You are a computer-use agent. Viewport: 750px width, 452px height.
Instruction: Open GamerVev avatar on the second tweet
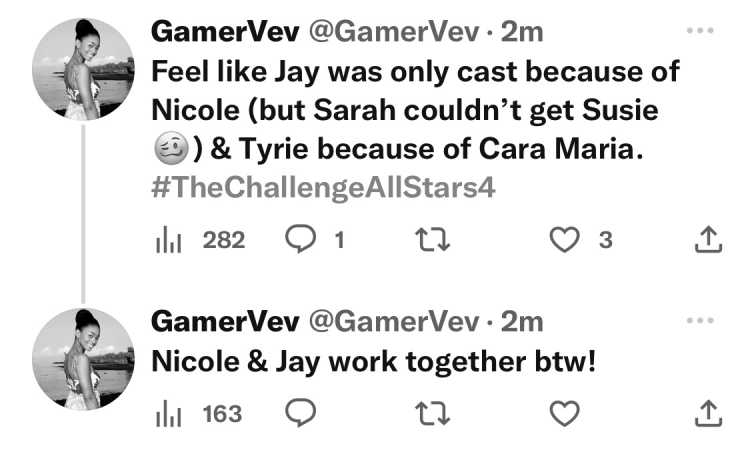[x=83, y=359]
